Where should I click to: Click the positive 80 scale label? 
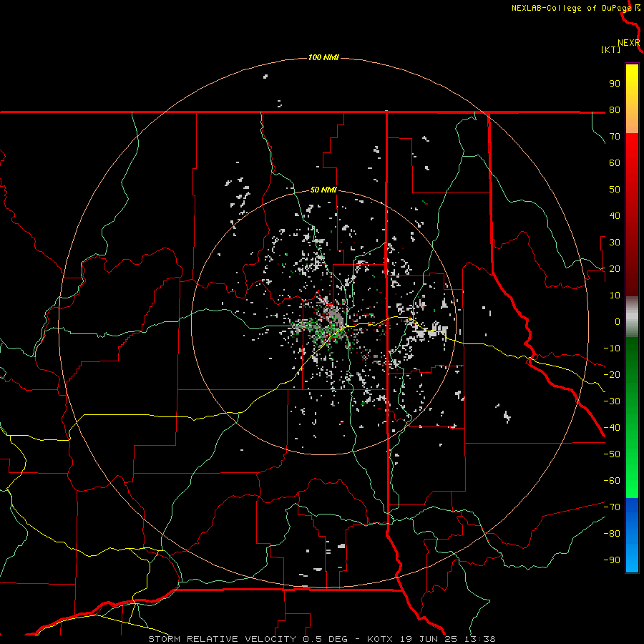pos(615,110)
